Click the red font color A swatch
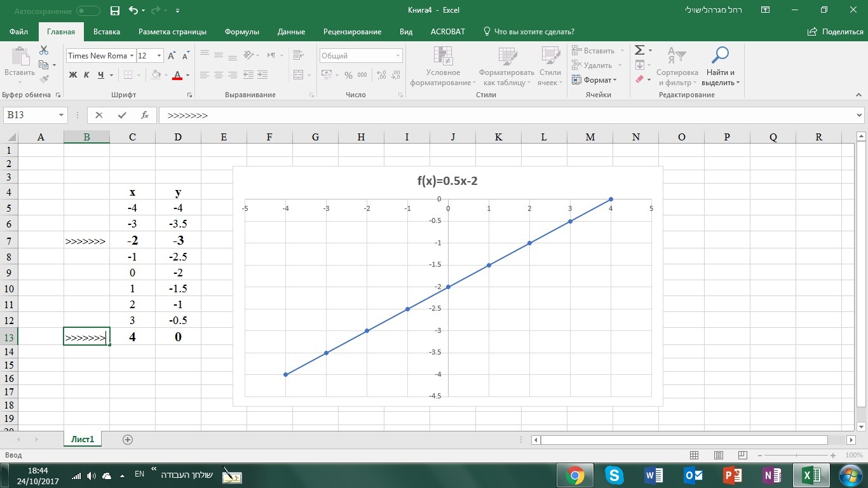Viewport: 868px width, 488px height. point(177,75)
